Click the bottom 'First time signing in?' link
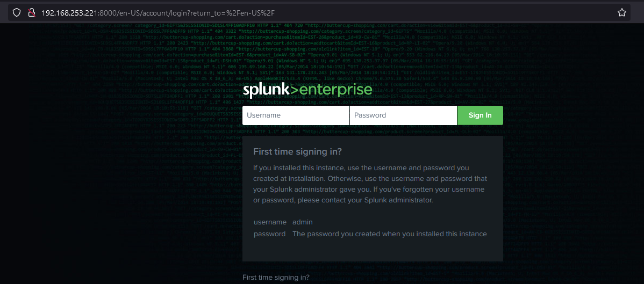This screenshot has width=644, height=284. click(x=276, y=278)
